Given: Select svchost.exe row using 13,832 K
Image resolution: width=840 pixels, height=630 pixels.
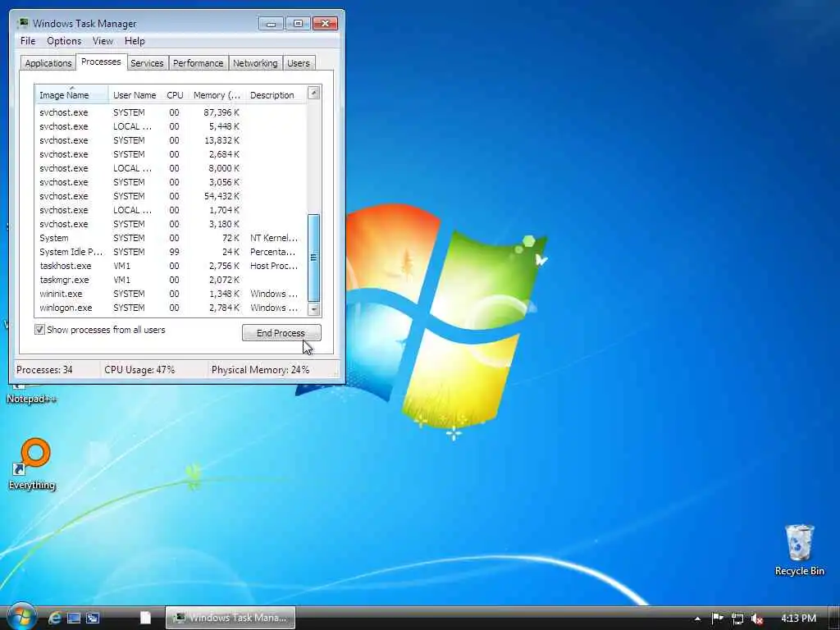Looking at the screenshot, I should [171, 140].
